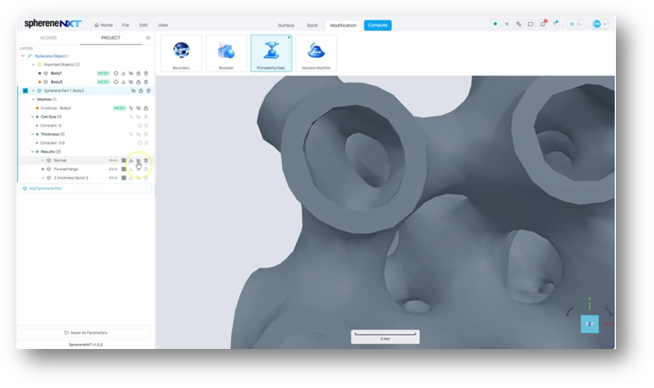
Task: Collapse the Imported Objects folder
Action: [33, 65]
